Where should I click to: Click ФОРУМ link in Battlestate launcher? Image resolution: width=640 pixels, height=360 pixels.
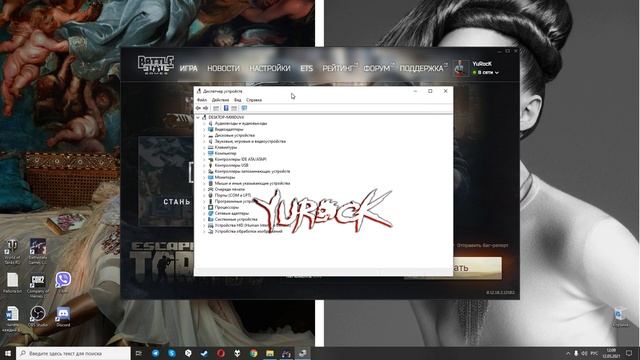pos(377,69)
